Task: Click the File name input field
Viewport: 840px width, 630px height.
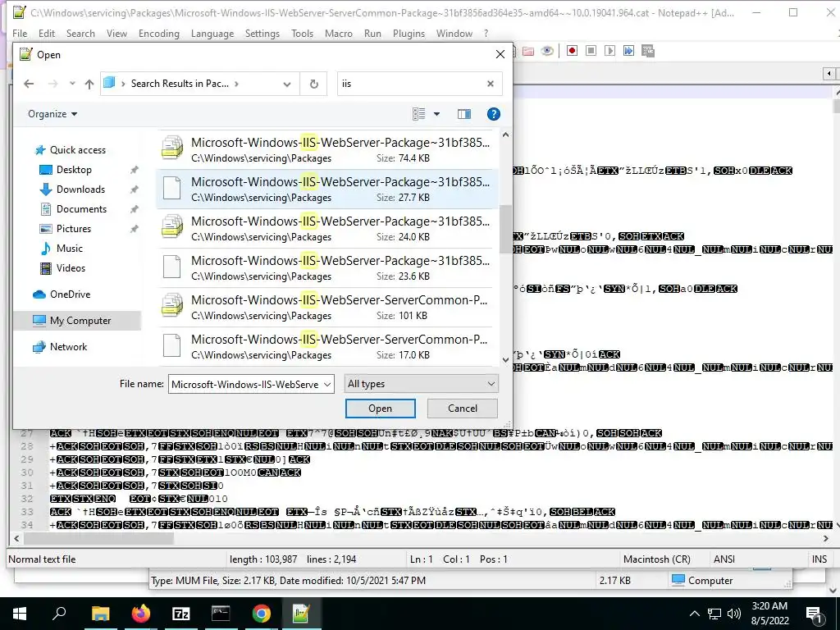Action: (x=244, y=384)
